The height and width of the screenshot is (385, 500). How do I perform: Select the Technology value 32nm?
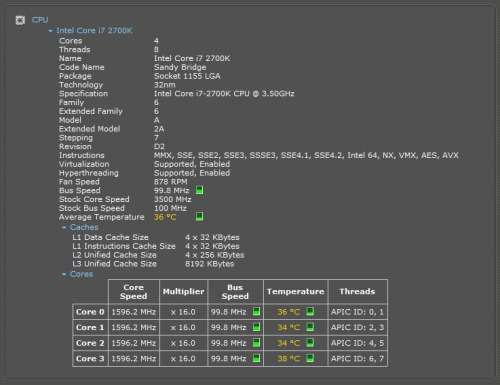click(x=165, y=85)
